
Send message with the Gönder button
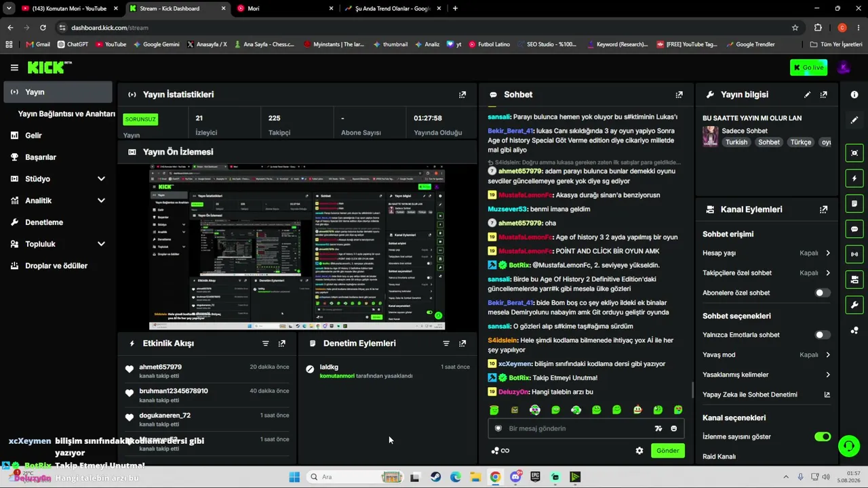click(667, 451)
